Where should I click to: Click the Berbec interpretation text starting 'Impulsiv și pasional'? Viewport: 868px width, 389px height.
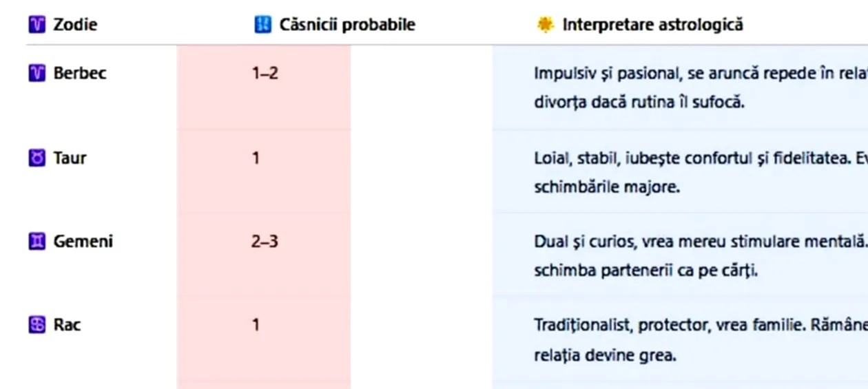689,73
